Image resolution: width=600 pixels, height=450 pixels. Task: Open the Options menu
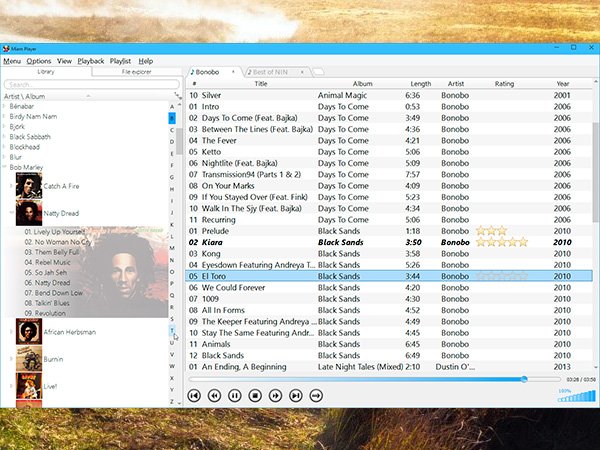point(39,61)
